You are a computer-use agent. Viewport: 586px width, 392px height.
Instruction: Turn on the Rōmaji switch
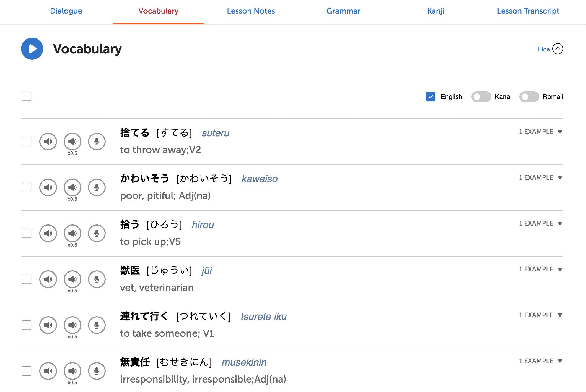pos(529,97)
